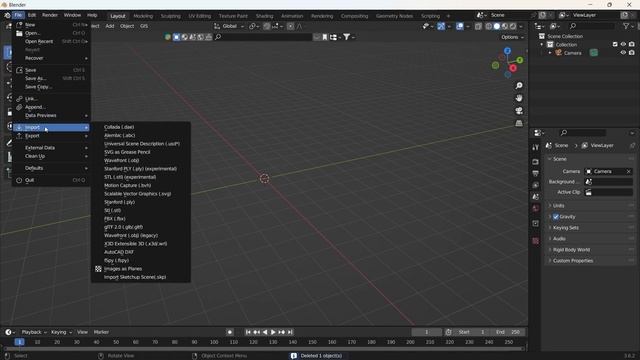Open viewport Options dropdown
Viewport: 640px width, 360px height.
coord(512,37)
